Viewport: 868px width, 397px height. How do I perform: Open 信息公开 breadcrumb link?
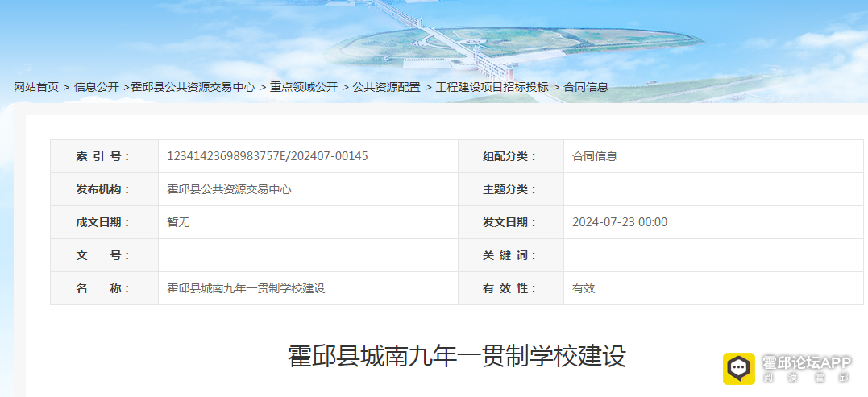coord(97,87)
